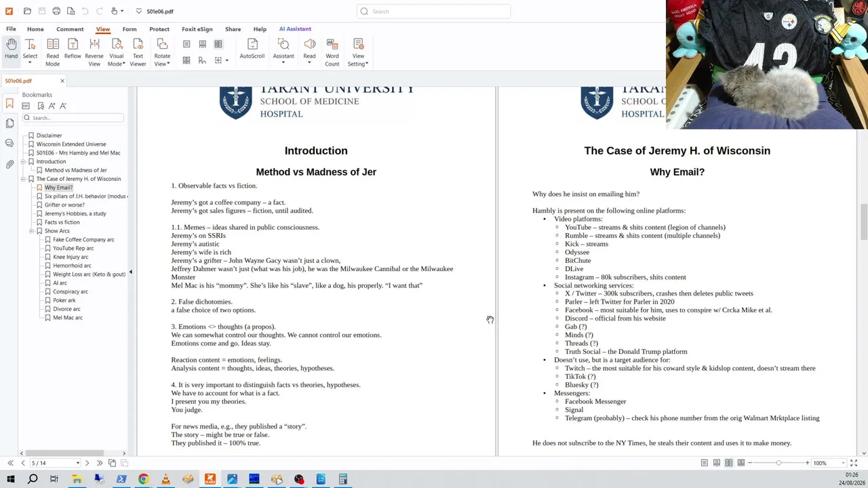Screen dimensions: 868x488
Task: Zoom out using minus button
Action: click(x=749, y=463)
